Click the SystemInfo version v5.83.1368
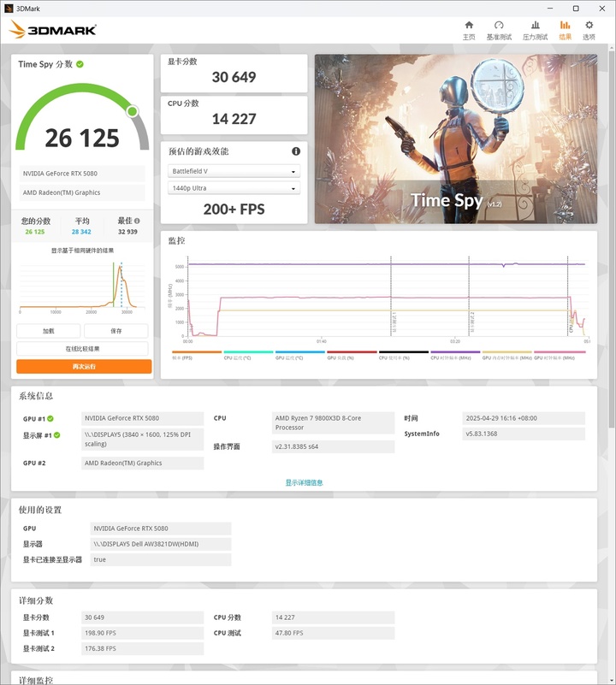The height and width of the screenshot is (685, 616). pyautogui.click(x=524, y=434)
